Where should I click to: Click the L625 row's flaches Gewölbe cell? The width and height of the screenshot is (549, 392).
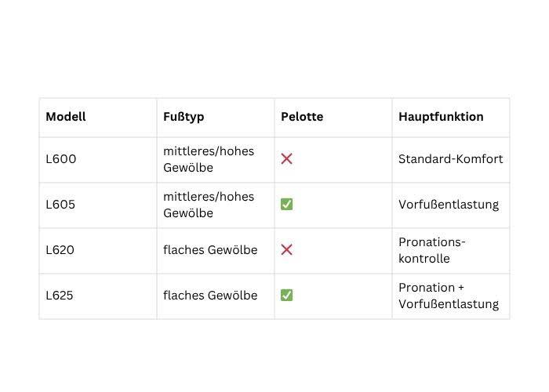(x=210, y=296)
